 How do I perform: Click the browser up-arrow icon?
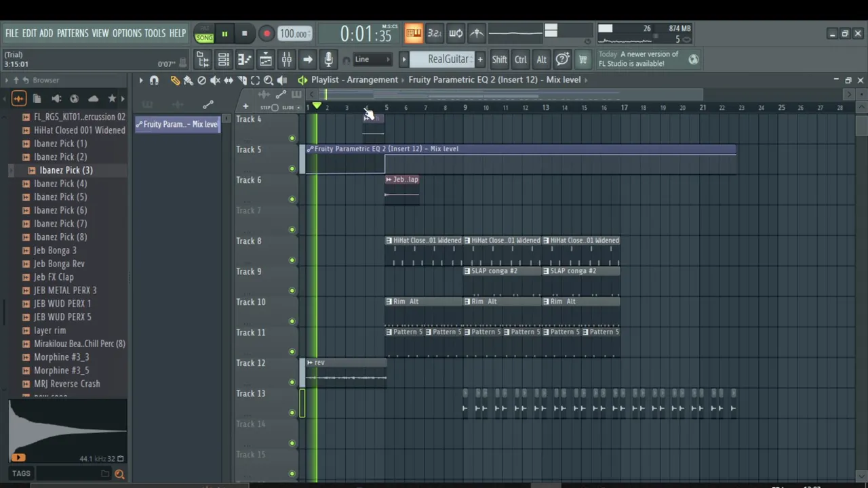[x=16, y=80]
